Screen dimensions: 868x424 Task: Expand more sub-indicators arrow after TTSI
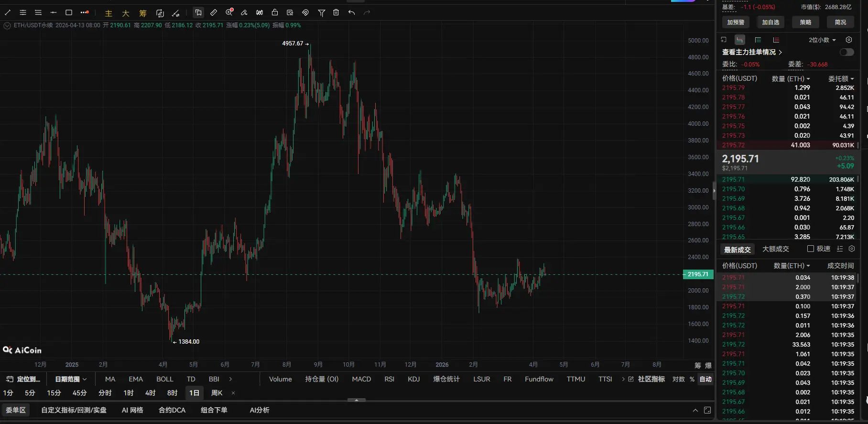coord(623,379)
